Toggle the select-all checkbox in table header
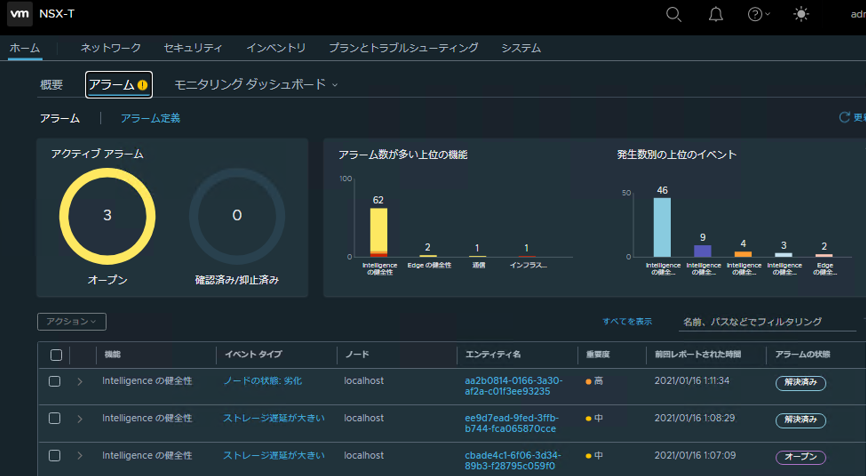Image resolution: width=866 pixels, height=476 pixels. pyautogui.click(x=56, y=355)
